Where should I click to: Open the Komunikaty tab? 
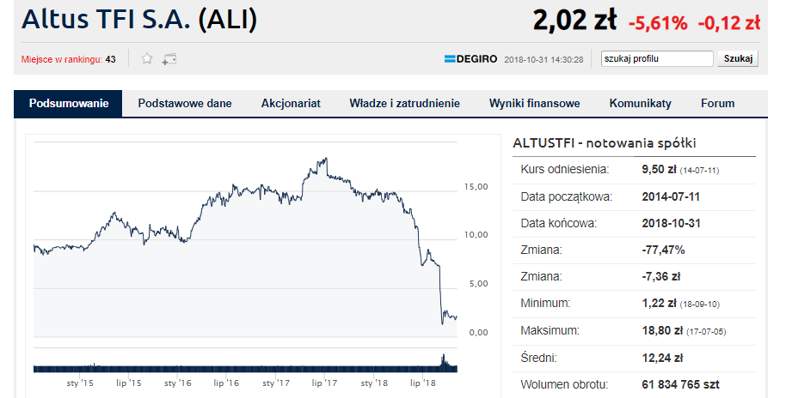coord(640,103)
